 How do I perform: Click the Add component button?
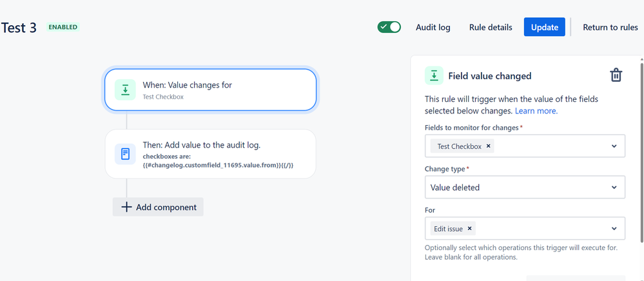point(158,207)
